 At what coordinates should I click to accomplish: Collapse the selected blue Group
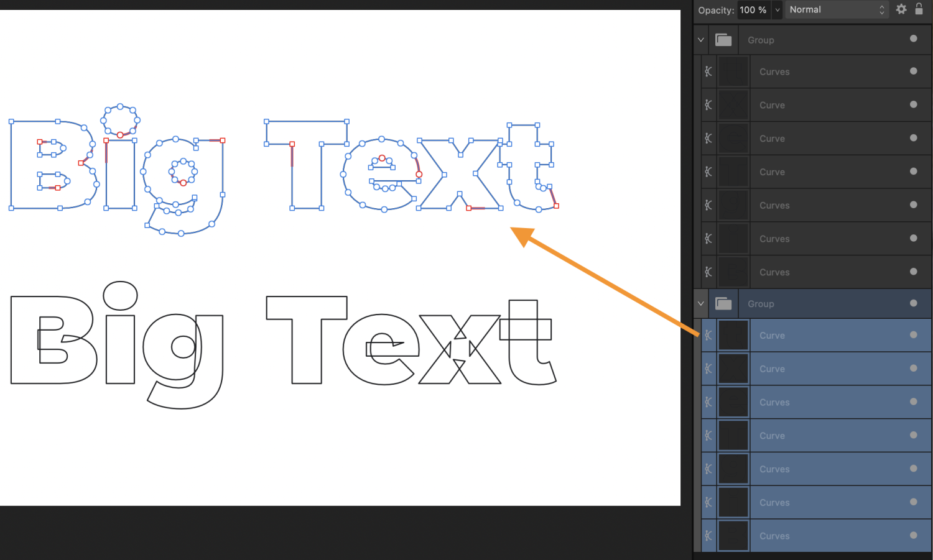tap(700, 303)
